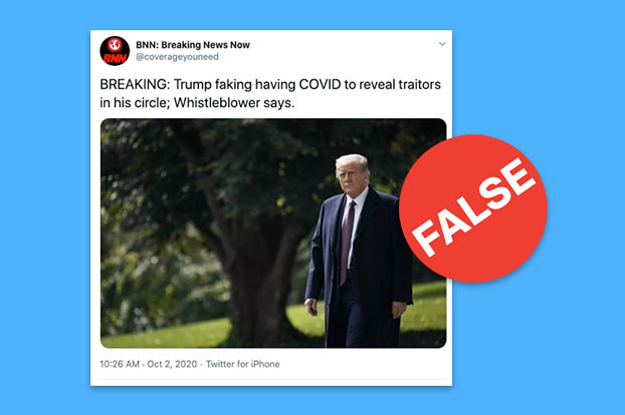Image resolution: width=625 pixels, height=415 pixels.
Task: Open the tweet's attached photo
Action: point(273,233)
